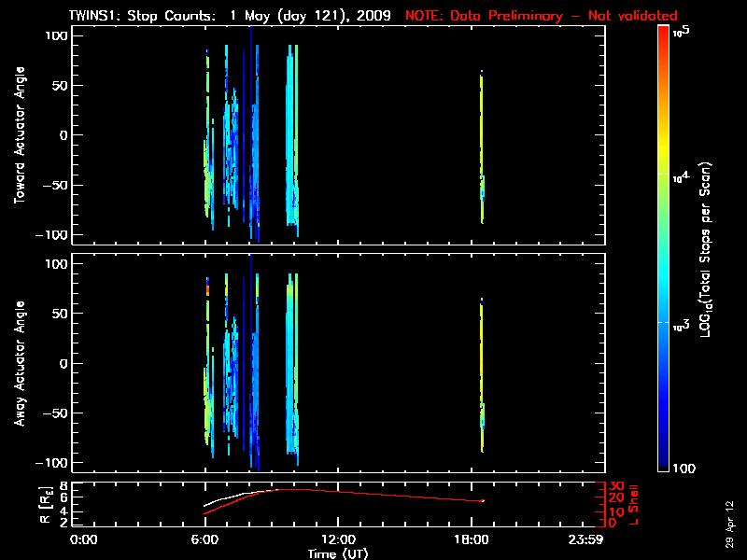747x560 pixels.
Task: Click the 'Time (UT)' axis label
Action: pos(338,553)
